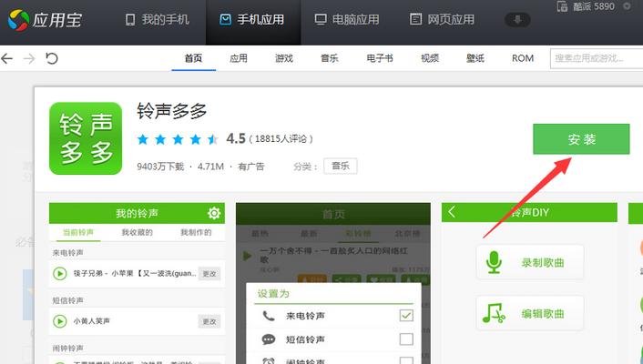
Task: Click the play icon beside 一万个舍不得
Action: pyautogui.click(x=247, y=257)
